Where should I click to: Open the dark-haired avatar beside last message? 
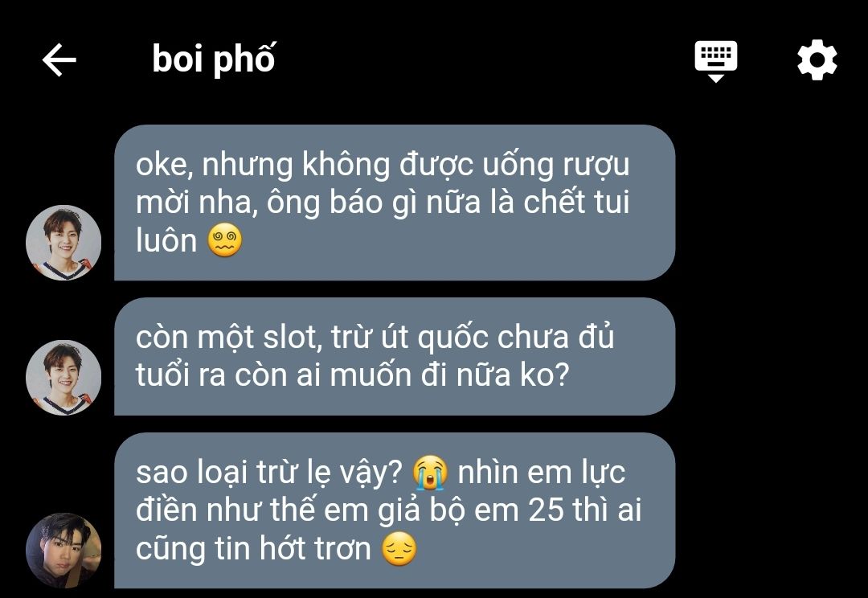tap(63, 551)
